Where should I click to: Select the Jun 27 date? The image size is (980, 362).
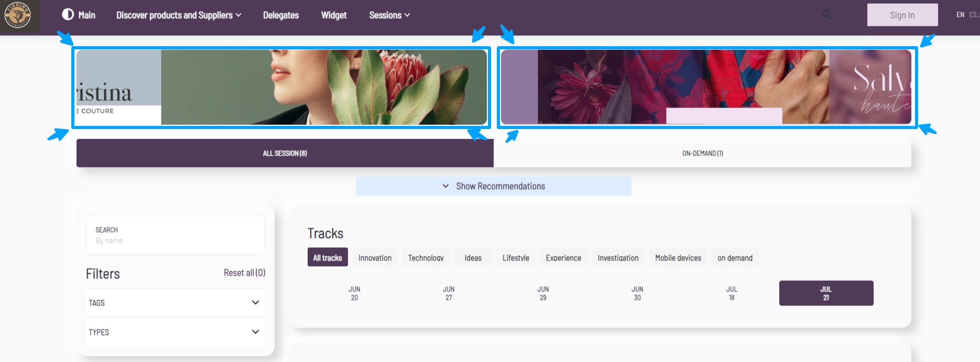pos(449,293)
